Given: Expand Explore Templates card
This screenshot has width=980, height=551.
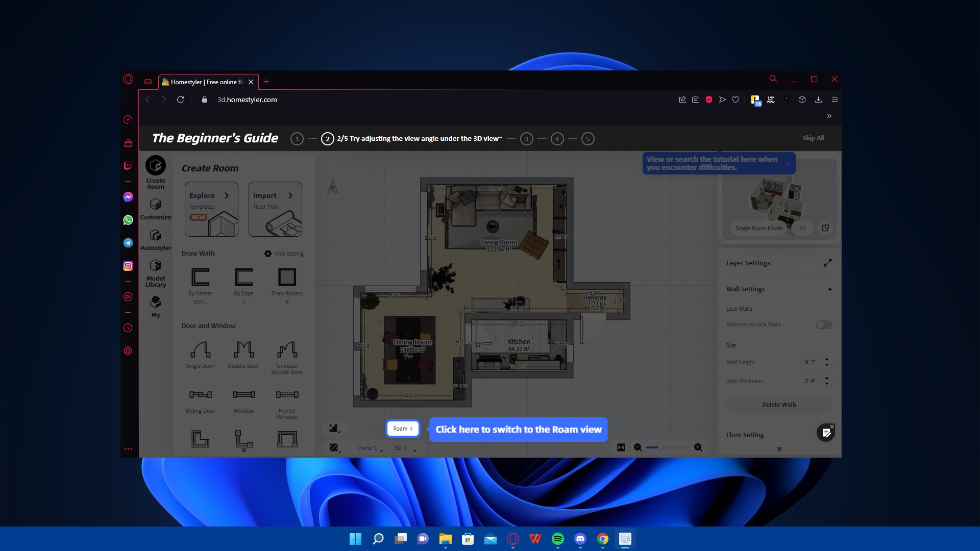Looking at the screenshot, I should tap(211, 209).
